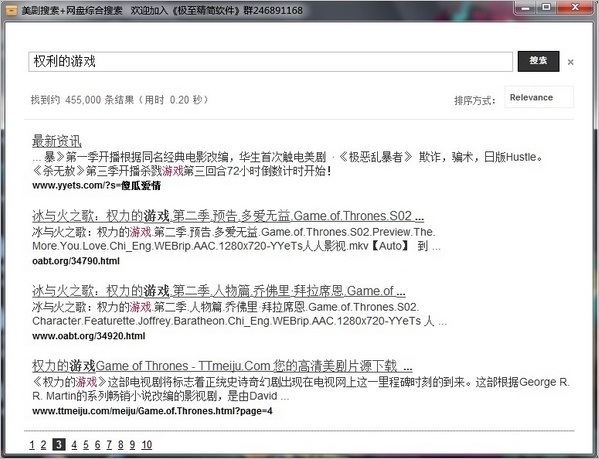Image resolution: width=599 pixels, height=459 pixels.
Task: Go to results page 4
Action: 74,444
